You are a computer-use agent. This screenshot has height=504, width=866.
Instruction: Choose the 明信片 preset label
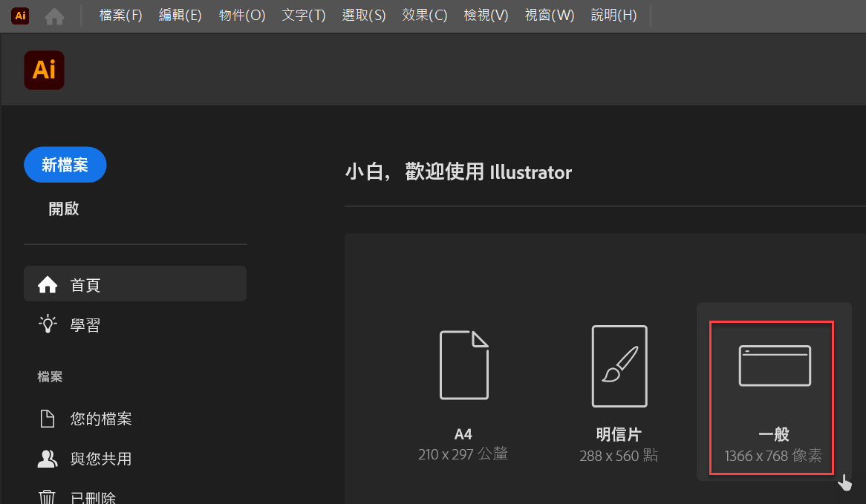(x=619, y=434)
